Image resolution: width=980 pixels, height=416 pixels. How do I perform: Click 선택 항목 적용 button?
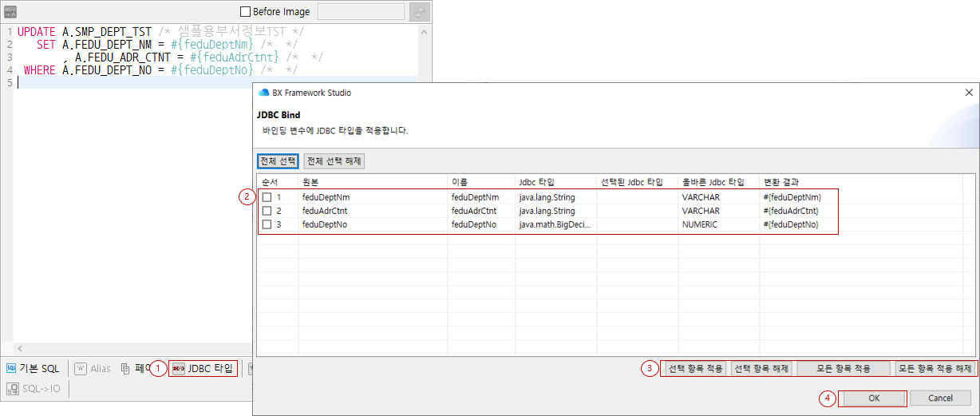point(695,369)
